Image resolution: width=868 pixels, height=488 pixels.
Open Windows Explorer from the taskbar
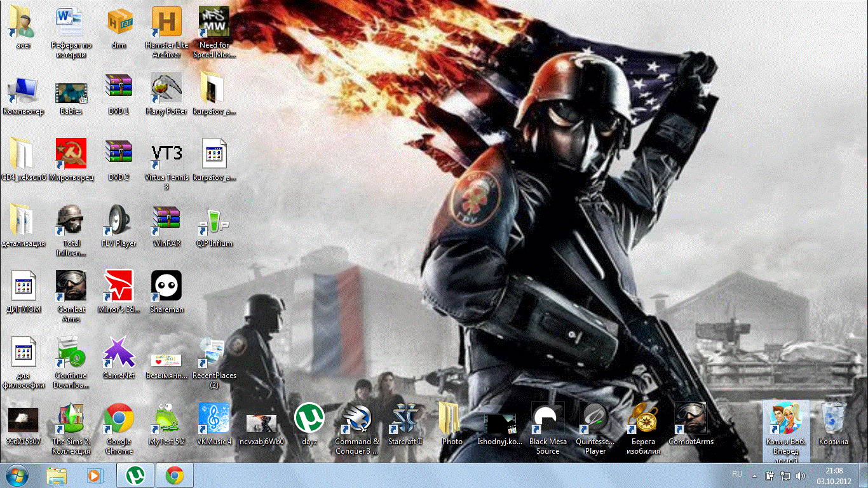tap(57, 475)
